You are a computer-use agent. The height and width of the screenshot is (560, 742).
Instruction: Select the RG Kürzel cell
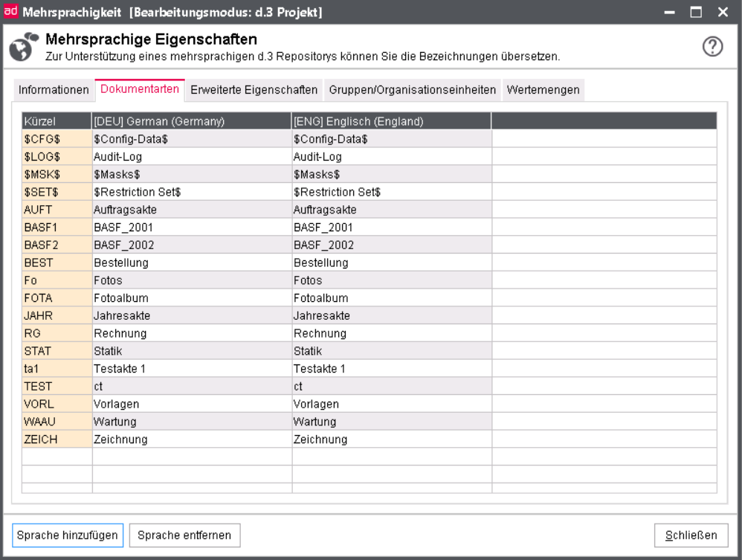tap(57, 333)
